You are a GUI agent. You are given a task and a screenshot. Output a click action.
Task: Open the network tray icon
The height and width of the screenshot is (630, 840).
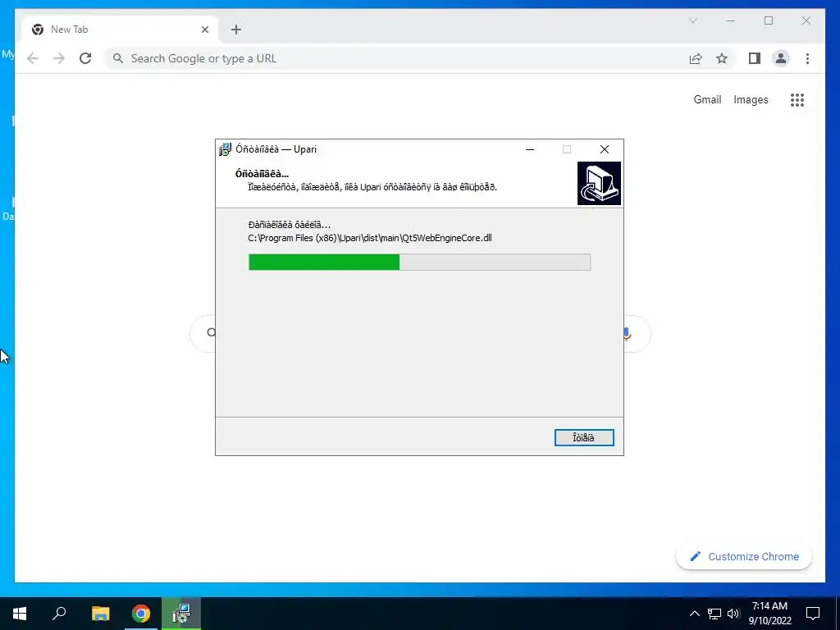714,614
